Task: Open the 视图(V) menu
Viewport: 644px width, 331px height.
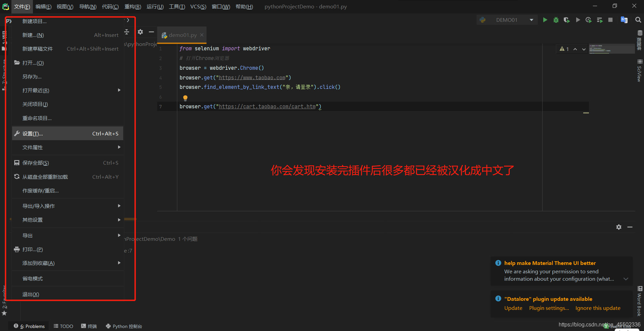Action: 65,7
